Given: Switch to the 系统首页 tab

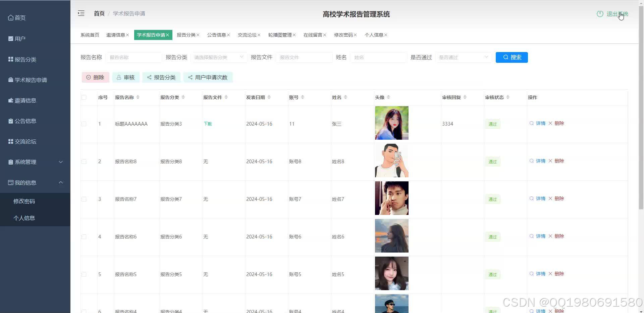Looking at the screenshot, I should tap(89, 35).
